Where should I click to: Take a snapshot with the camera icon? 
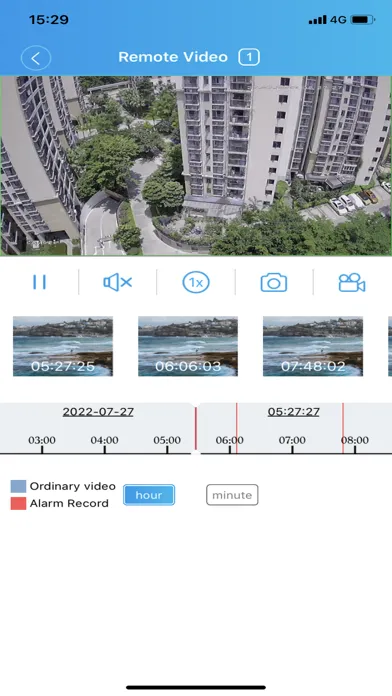pyautogui.click(x=273, y=282)
